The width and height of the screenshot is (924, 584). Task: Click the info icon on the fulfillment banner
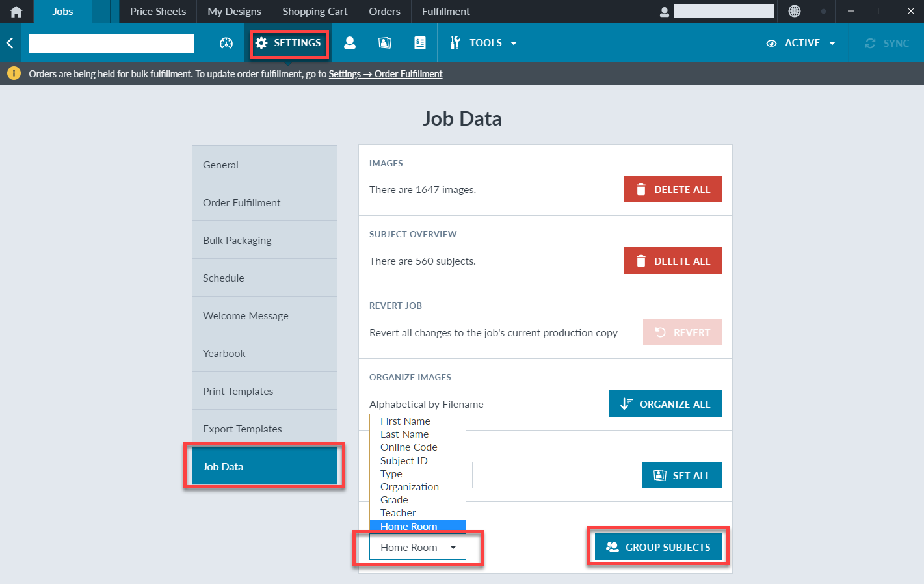click(x=14, y=73)
